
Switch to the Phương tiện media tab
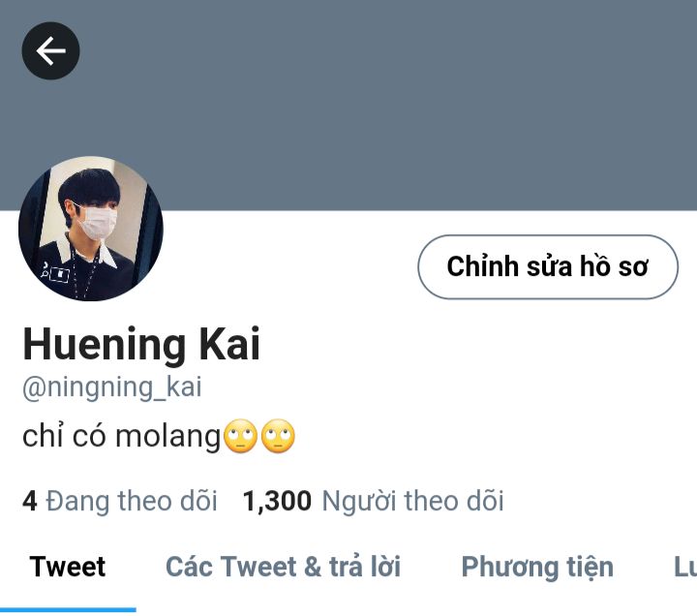(x=537, y=568)
